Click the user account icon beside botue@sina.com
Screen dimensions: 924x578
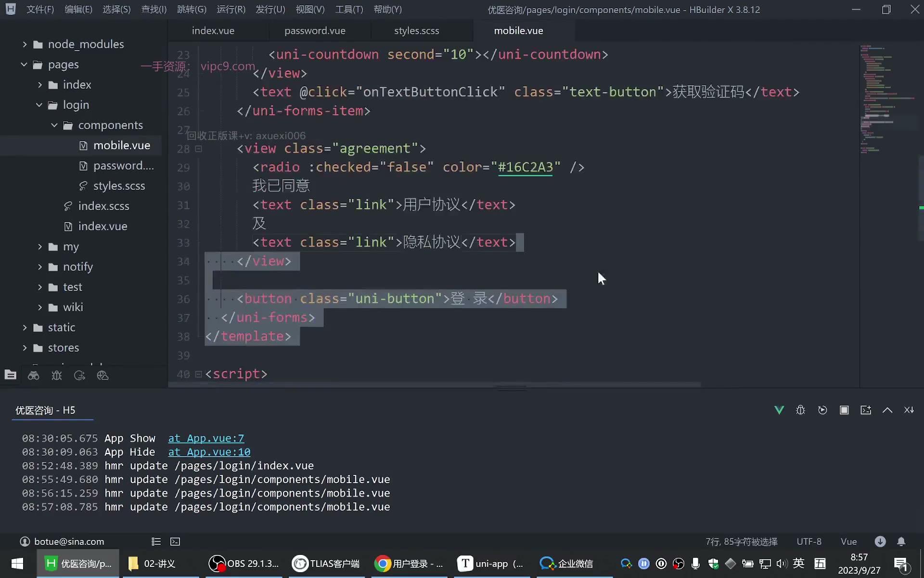(x=25, y=541)
